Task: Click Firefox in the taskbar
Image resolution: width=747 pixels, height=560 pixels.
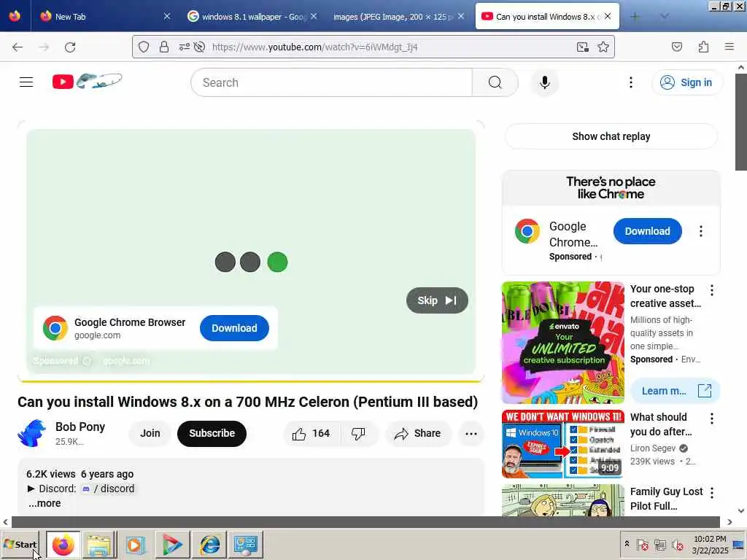Action: 63,544
